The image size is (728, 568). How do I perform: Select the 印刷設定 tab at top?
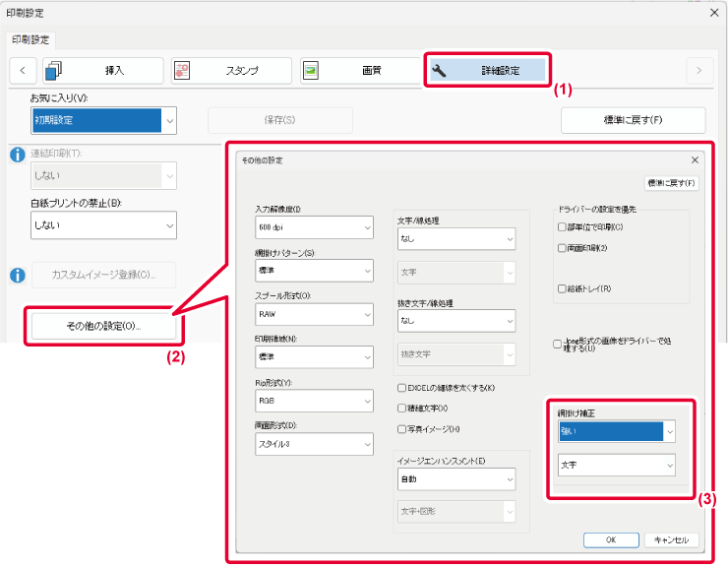[31, 40]
